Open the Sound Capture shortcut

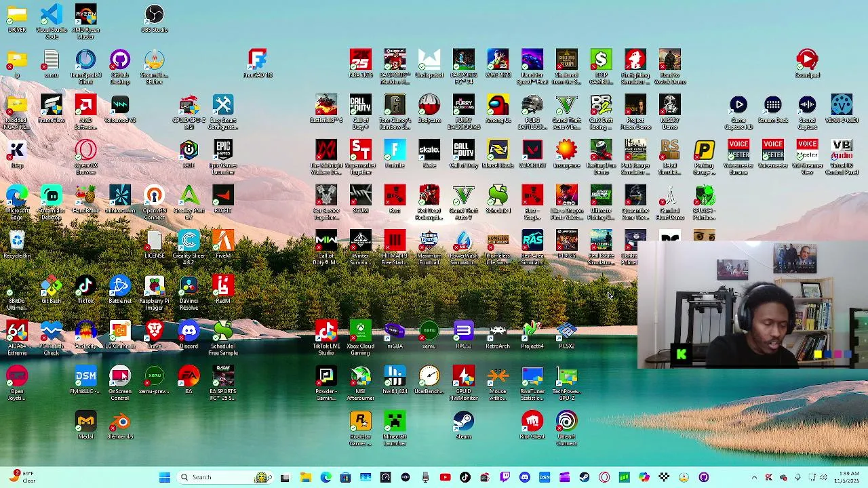tap(807, 110)
